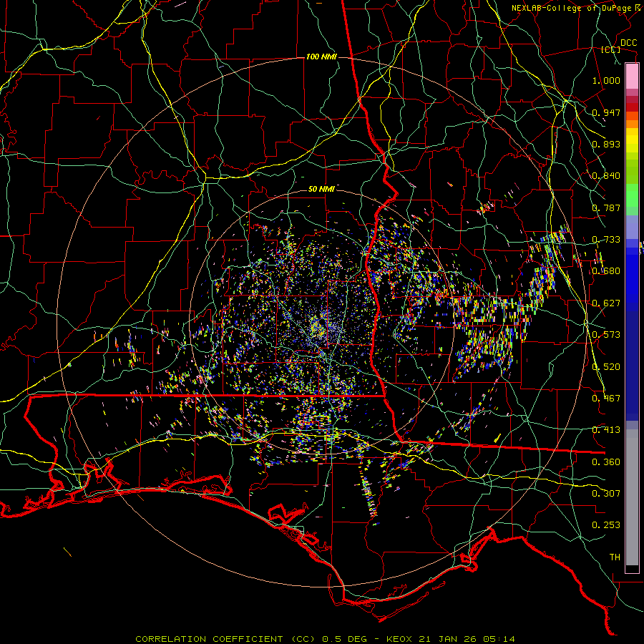This screenshot has height=644, width=644.
Task: Click the 100 NMI range ring label
Action: click(x=321, y=57)
